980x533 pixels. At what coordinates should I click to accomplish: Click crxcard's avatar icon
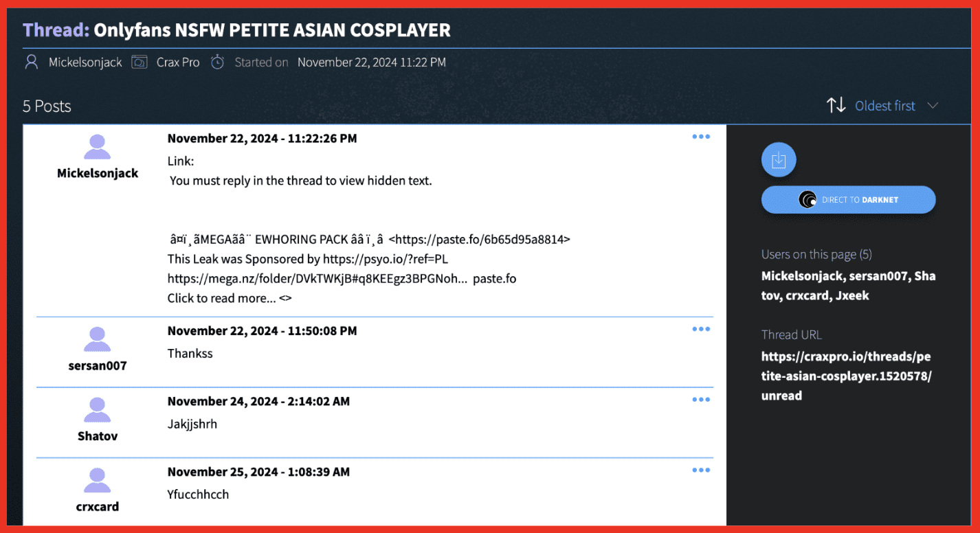click(98, 481)
